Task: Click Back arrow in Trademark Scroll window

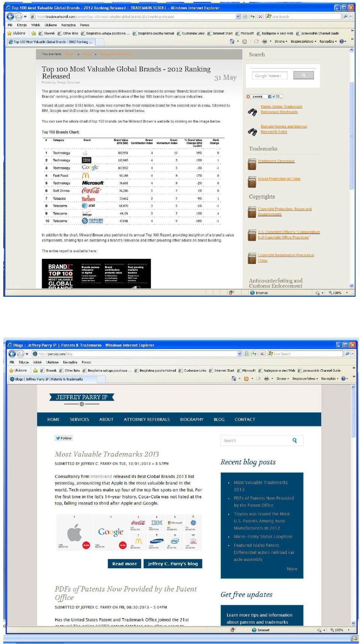Action: (10, 16)
